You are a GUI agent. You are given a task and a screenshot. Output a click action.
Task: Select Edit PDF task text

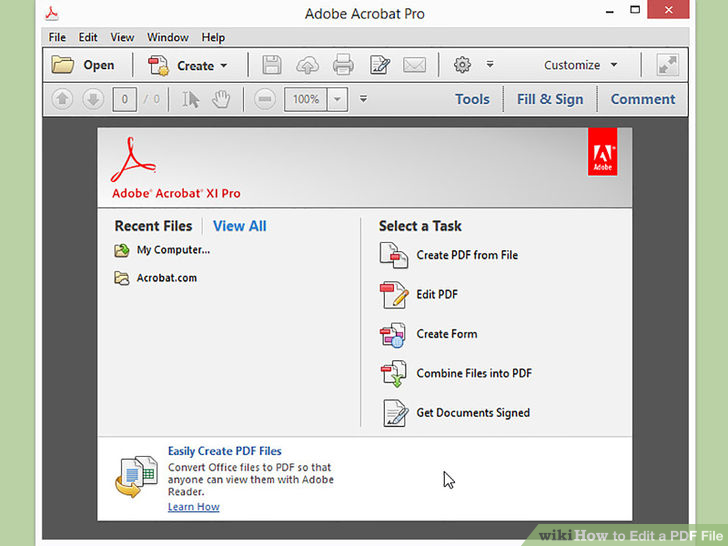[437, 294]
